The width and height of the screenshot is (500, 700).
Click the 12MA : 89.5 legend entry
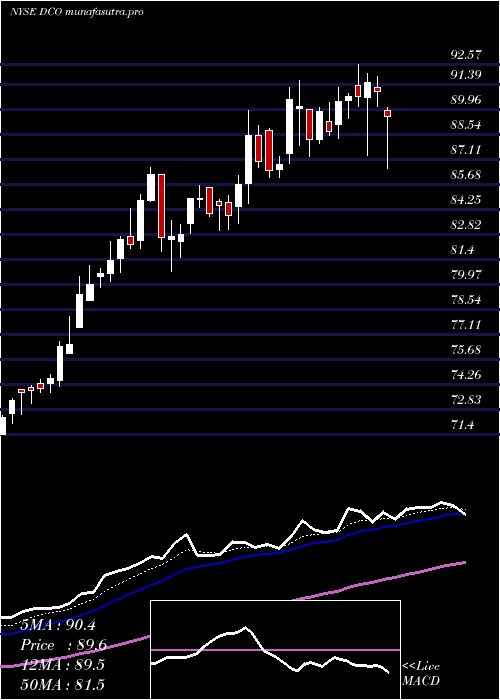tap(60, 665)
